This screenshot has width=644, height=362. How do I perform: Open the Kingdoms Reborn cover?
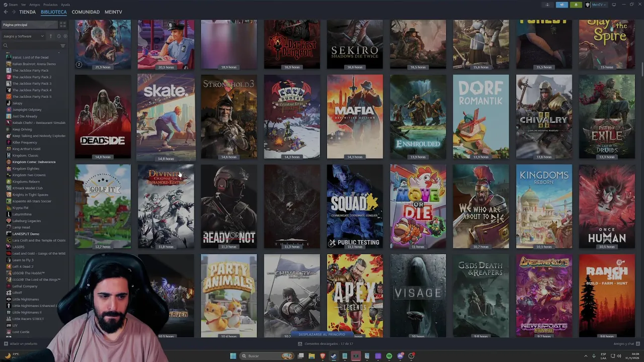tap(544, 207)
